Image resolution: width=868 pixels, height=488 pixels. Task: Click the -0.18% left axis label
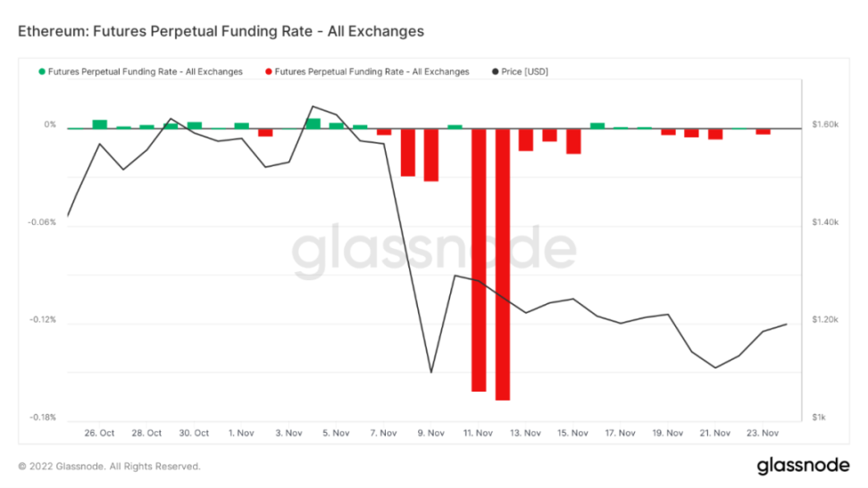(41, 417)
